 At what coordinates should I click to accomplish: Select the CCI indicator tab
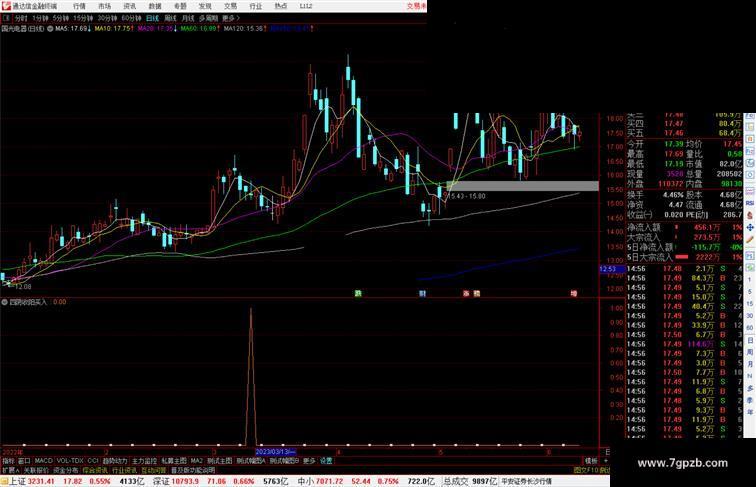[93, 461]
